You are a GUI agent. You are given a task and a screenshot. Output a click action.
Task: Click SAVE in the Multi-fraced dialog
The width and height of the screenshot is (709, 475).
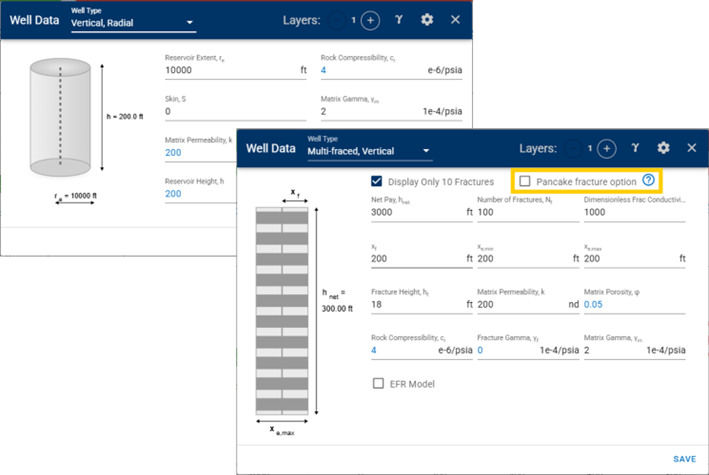pyautogui.click(x=684, y=459)
